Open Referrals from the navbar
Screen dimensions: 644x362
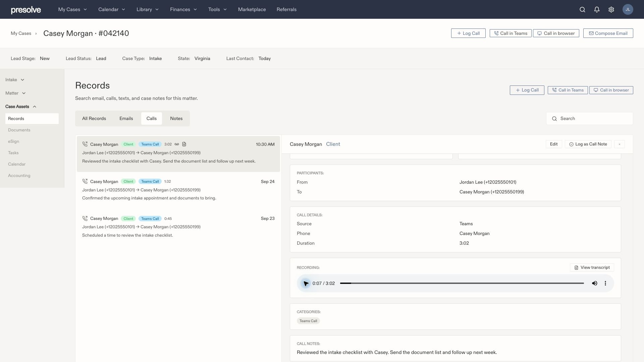coord(286,9)
